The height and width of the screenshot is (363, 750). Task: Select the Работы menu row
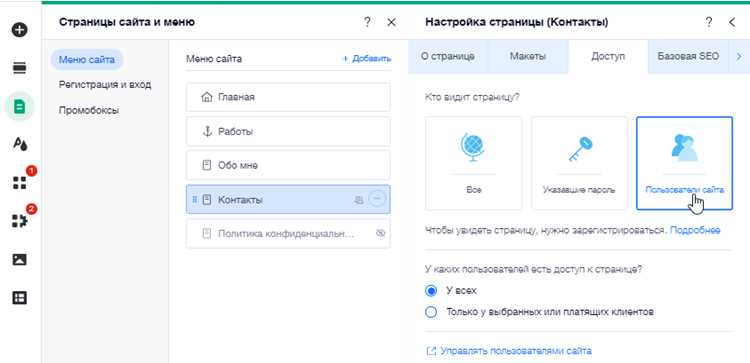point(288,132)
